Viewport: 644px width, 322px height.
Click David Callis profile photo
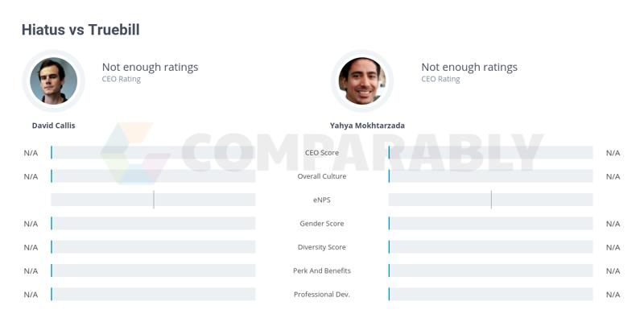pos(53,81)
